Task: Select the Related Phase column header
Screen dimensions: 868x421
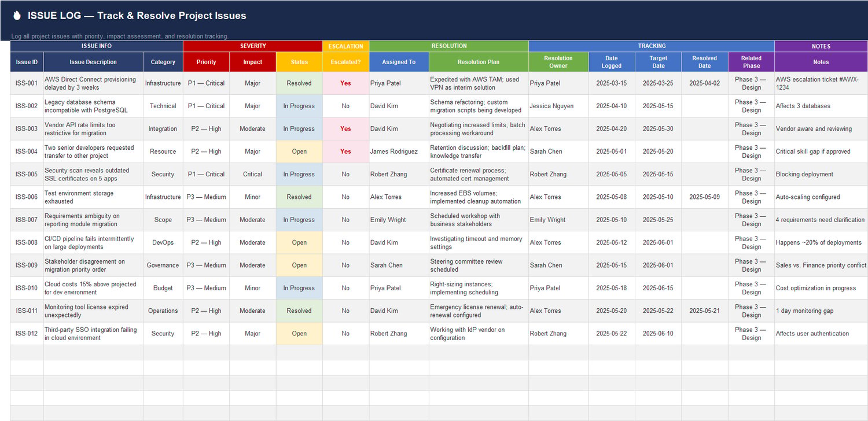Action: point(751,62)
